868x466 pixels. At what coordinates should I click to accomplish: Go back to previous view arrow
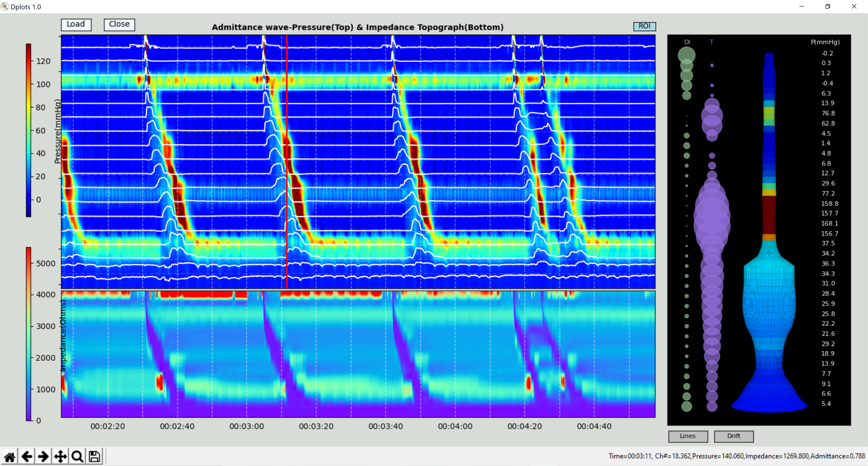(27, 457)
